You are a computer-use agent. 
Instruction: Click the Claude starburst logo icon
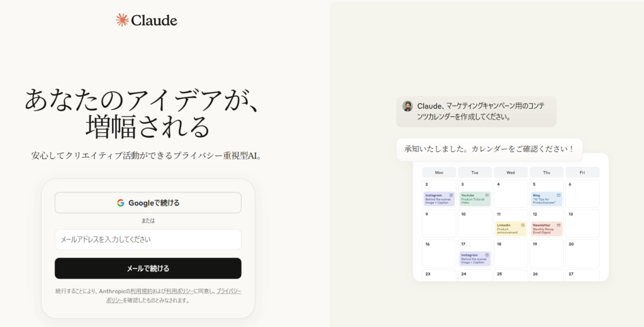pos(122,19)
